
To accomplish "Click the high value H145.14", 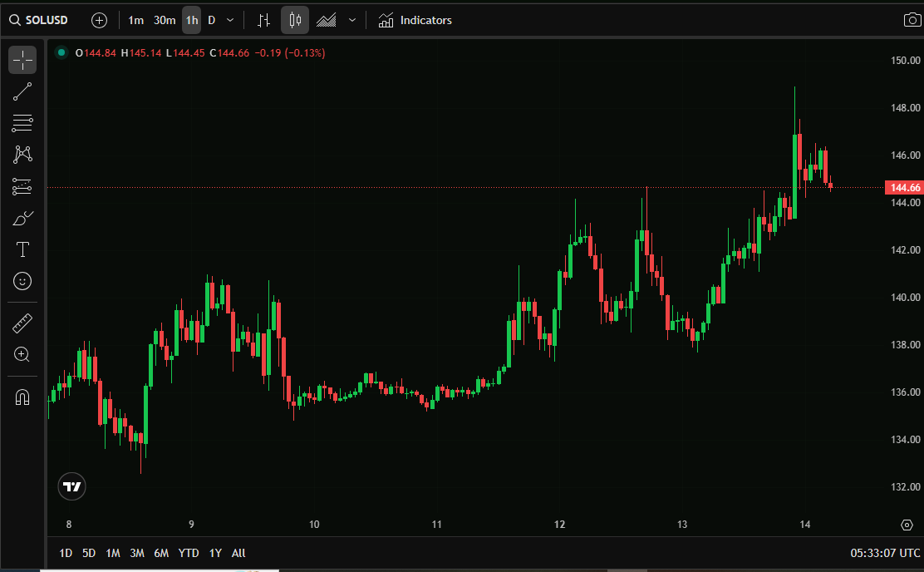I will tap(140, 53).
